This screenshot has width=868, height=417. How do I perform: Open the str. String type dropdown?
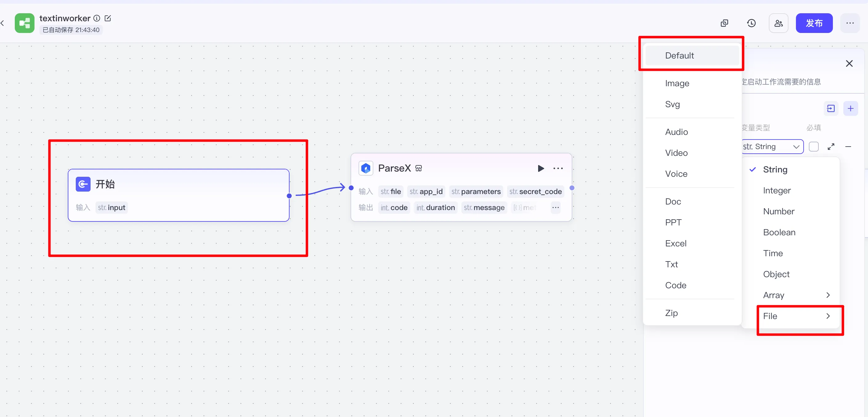pos(772,147)
